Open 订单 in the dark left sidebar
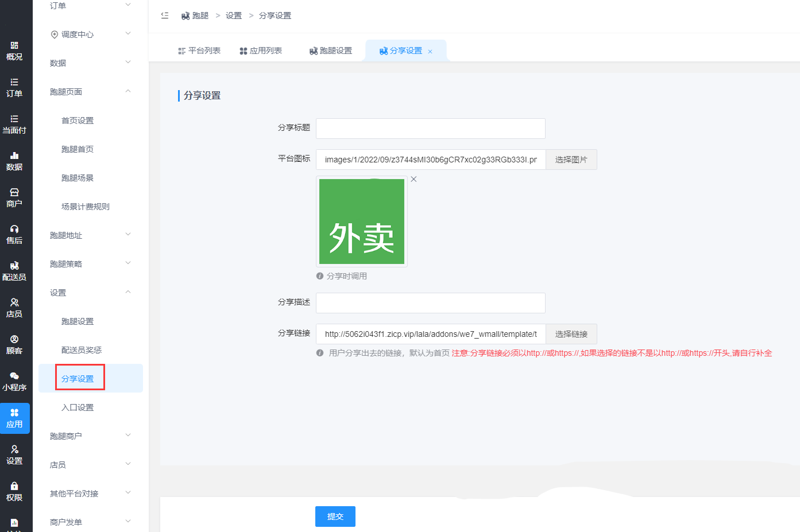The image size is (800, 532). pos(14,88)
